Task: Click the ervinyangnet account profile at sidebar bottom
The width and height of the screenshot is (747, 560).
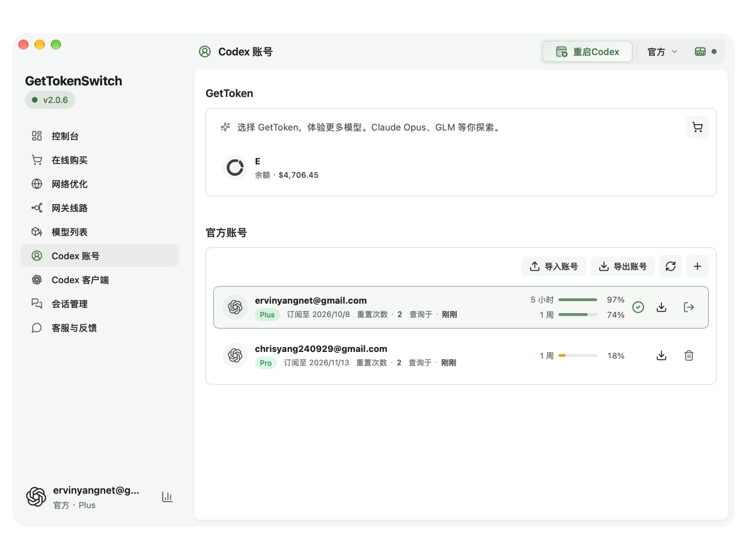Action: (82, 497)
